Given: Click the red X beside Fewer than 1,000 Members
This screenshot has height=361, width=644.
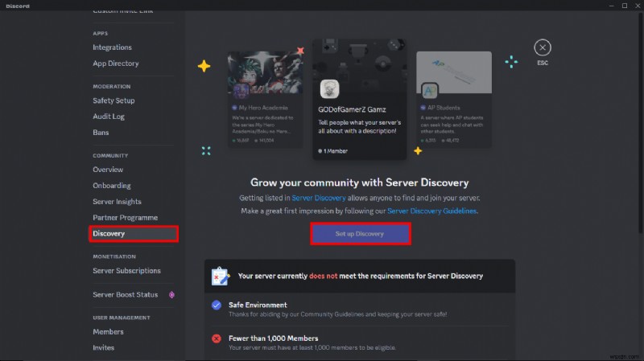Looking at the screenshot, I should click(217, 338).
